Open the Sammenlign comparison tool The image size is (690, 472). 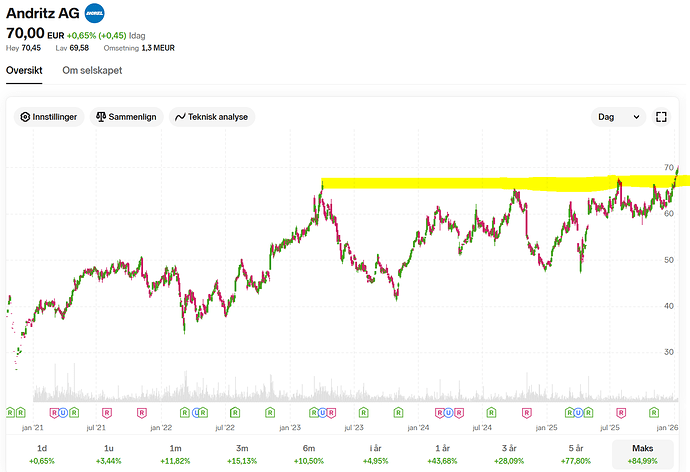125,117
